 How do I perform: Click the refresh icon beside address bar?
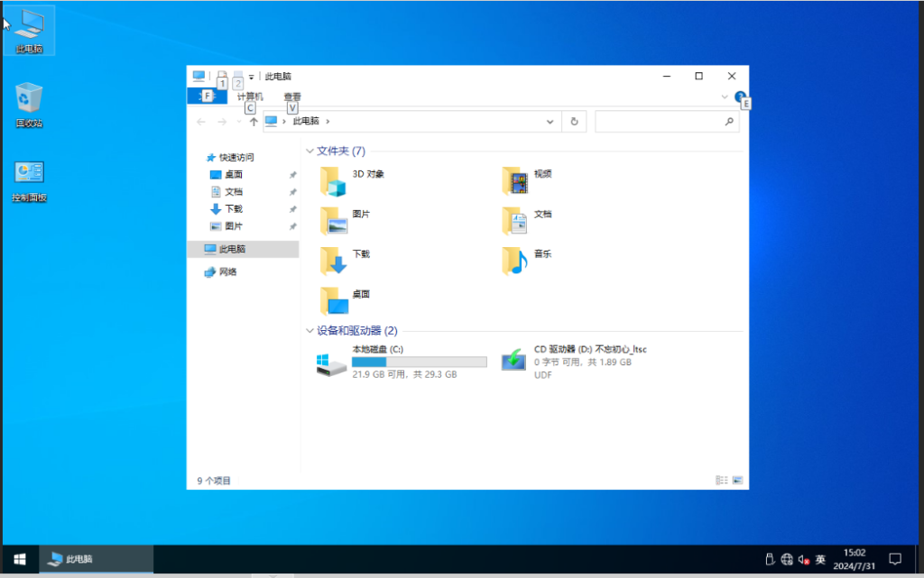click(x=574, y=122)
